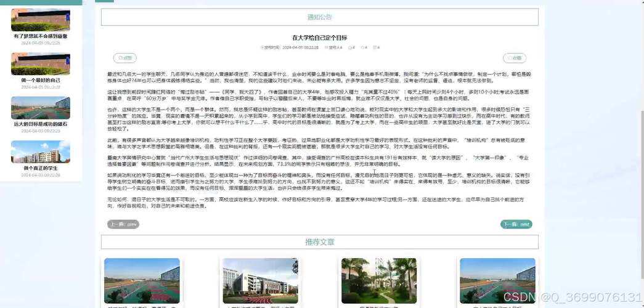Click the 推荐文章 section header
The image size is (644, 308).
click(320, 242)
